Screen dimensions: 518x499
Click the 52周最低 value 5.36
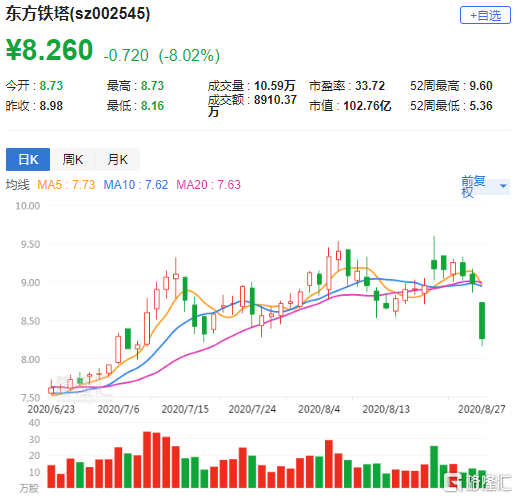tap(481, 106)
